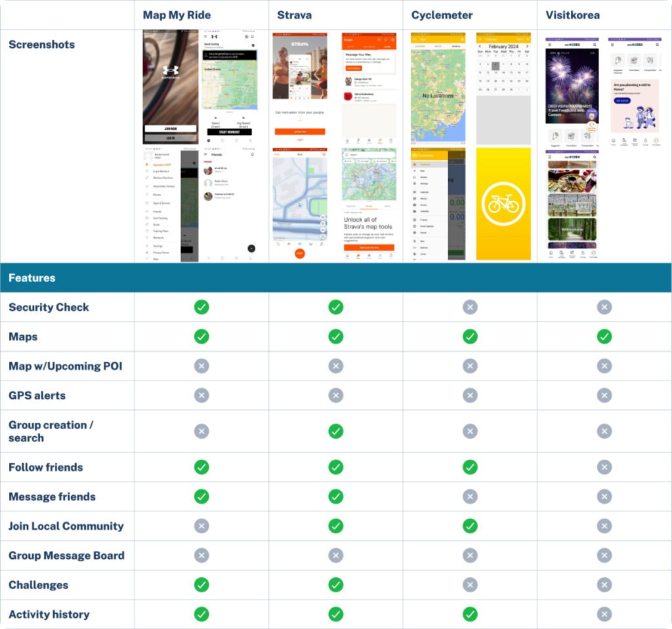Screen dimensions: 672x629
Task: Click the Security Check gray X for Cyclemeter
Action: pos(470,307)
